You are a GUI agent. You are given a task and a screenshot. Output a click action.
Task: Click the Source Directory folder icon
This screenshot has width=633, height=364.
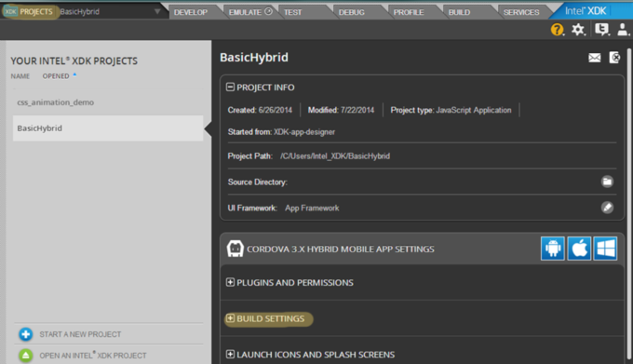(x=607, y=182)
